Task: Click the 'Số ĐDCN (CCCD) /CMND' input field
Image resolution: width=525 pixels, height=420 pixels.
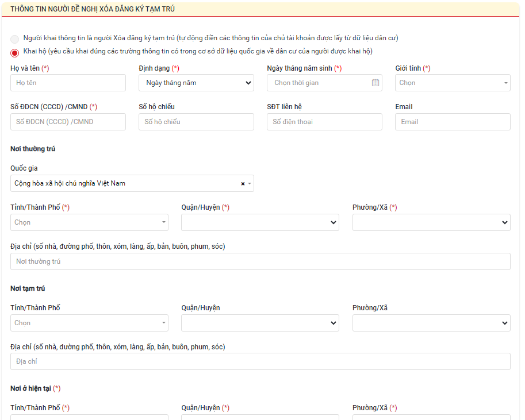Action: (x=68, y=122)
